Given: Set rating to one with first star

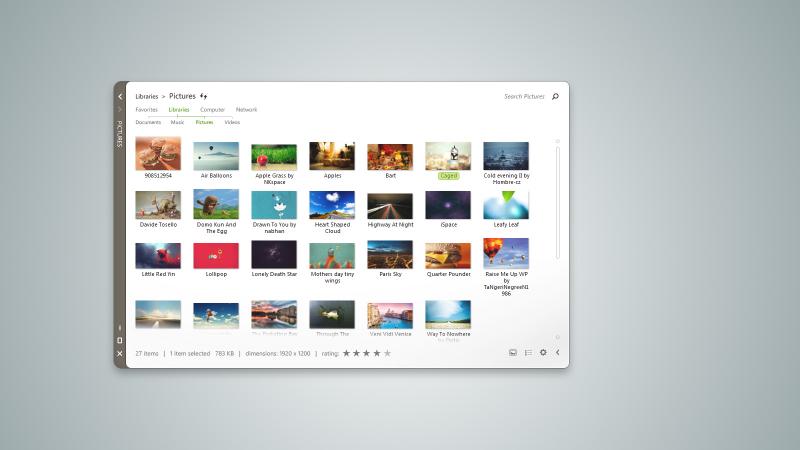Looking at the screenshot, I should tap(346, 353).
